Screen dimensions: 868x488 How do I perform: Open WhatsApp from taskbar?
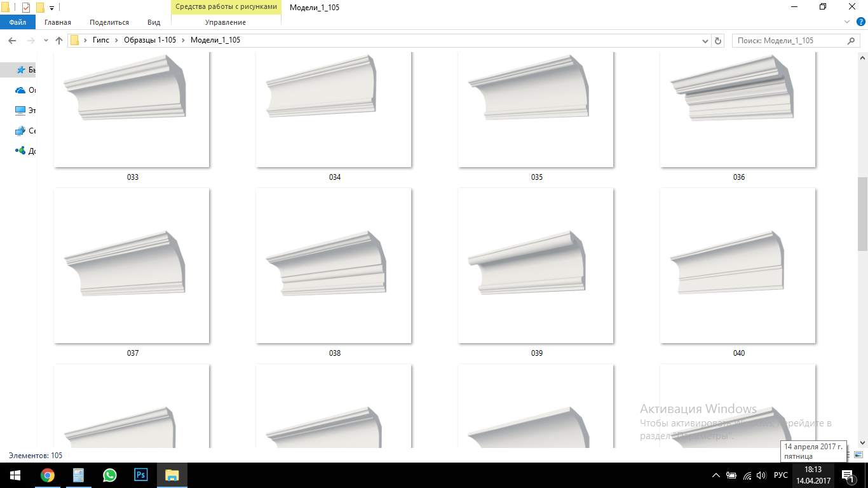(x=109, y=475)
